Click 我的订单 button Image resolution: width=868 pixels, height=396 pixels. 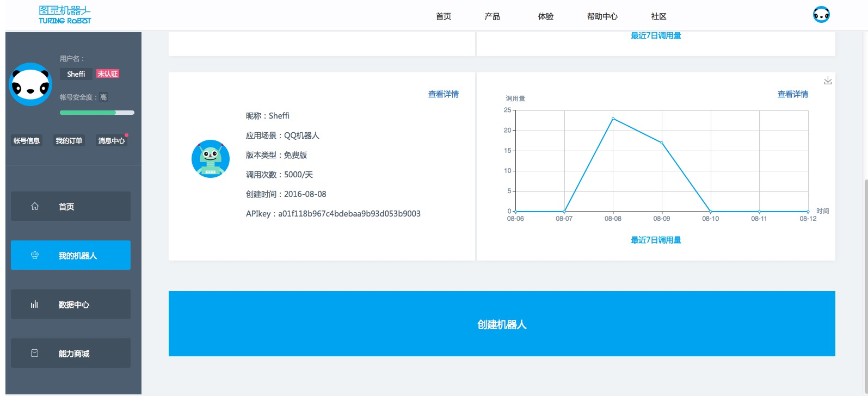pyautogui.click(x=69, y=140)
